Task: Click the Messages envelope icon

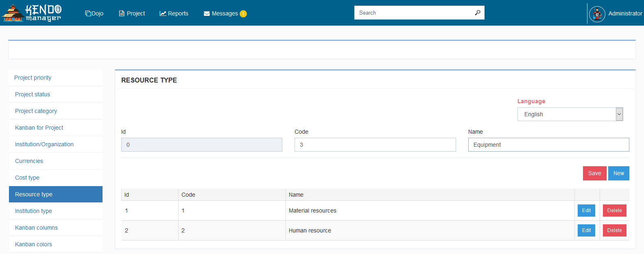Action: point(207,13)
